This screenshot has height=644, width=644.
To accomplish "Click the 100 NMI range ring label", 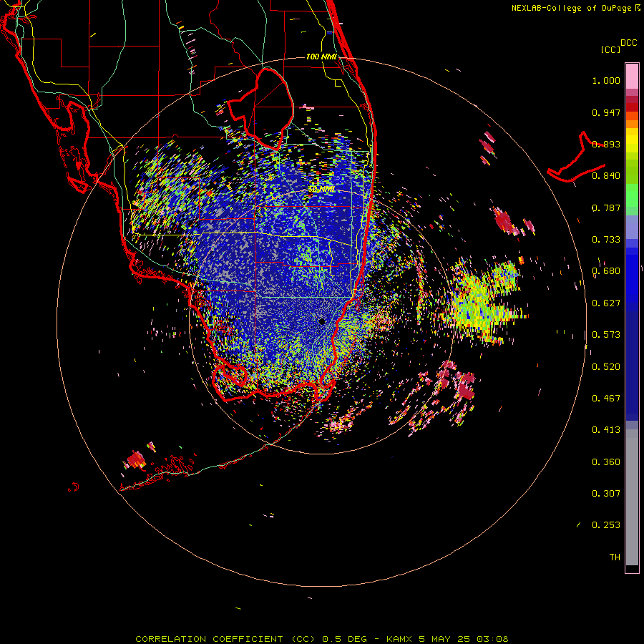I will (x=321, y=57).
